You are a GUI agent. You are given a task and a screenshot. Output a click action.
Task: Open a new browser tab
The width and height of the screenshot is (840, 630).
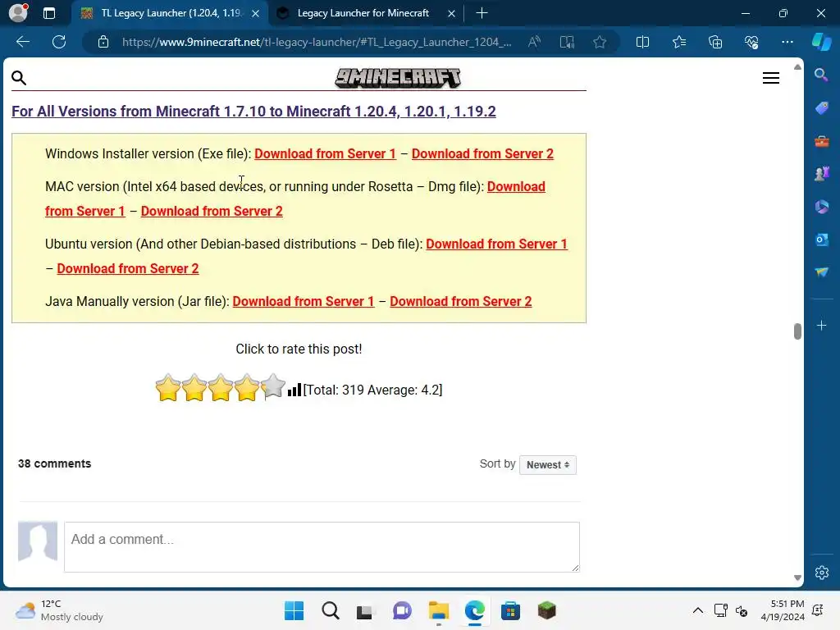pyautogui.click(x=482, y=13)
